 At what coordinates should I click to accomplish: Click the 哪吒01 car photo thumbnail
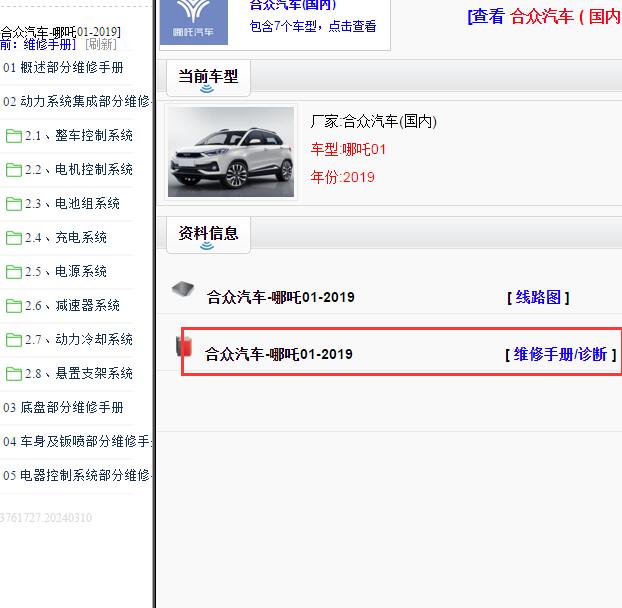[x=231, y=152]
